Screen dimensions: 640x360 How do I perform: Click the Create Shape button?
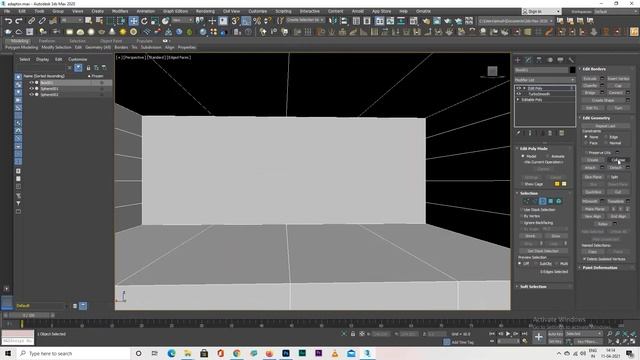(x=603, y=100)
